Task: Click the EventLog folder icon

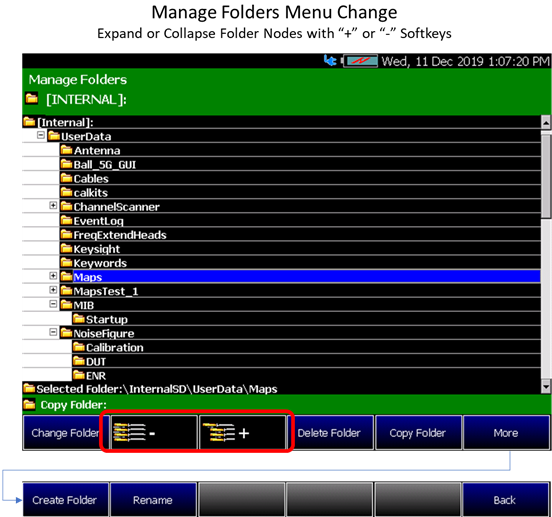Action: click(66, 220)
